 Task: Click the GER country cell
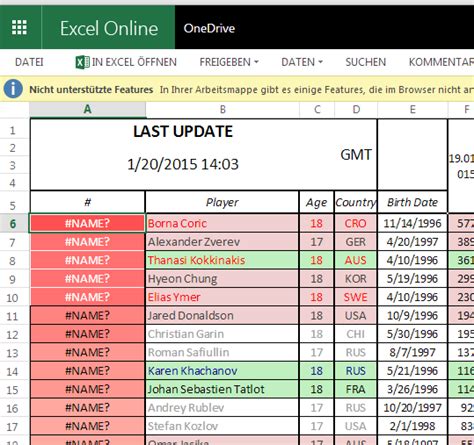coord(356,242)
